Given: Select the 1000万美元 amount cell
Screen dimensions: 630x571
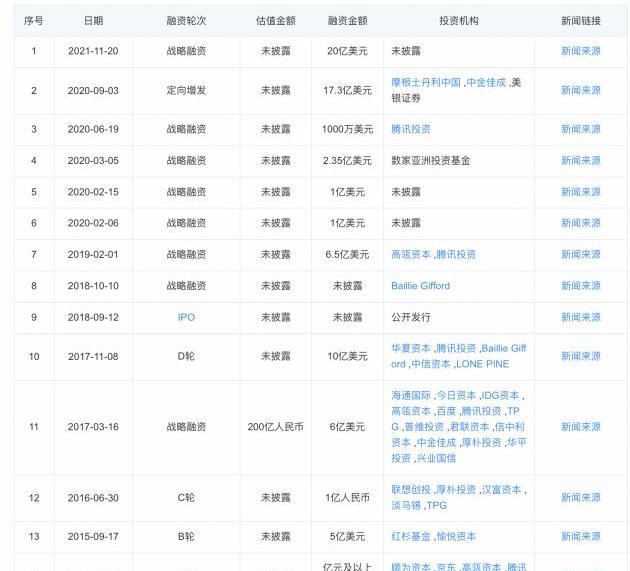Looking at the screenshot, I should pyautogui.click(x=348, y=129).
